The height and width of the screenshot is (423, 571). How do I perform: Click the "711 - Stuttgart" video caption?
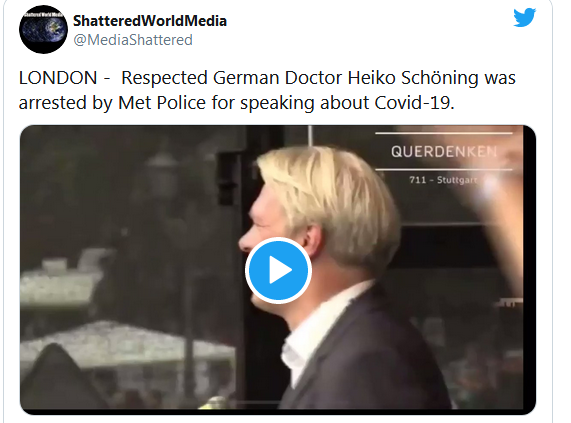pos(443,180)
